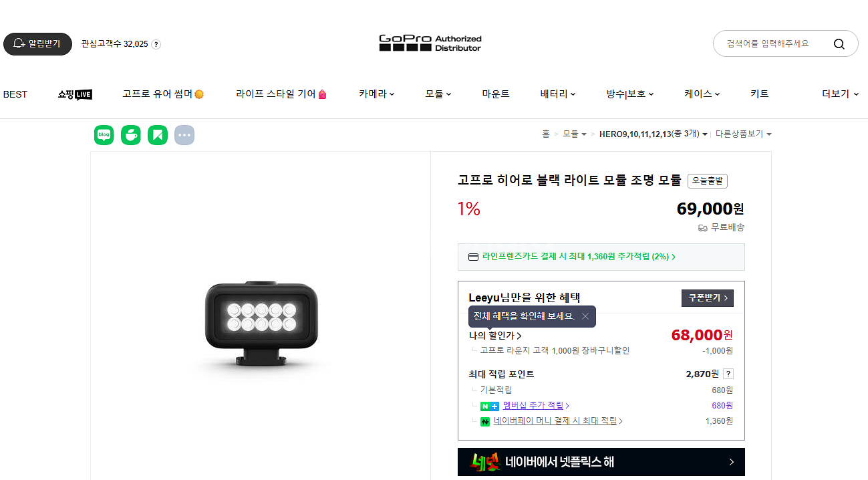This screenshot has height=480, width=868.
Task: Click help icon beside 최대 적립 포인트
Action: click(728, 374)
